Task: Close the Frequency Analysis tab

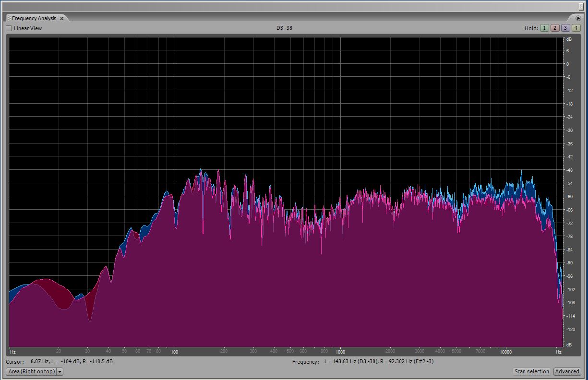Action: coord(62,18)
